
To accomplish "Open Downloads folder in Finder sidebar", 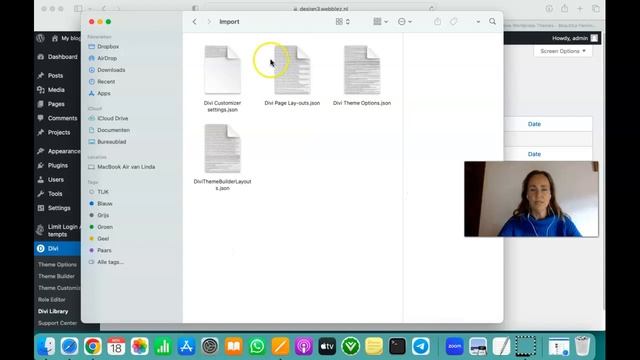I will (107, 70).
